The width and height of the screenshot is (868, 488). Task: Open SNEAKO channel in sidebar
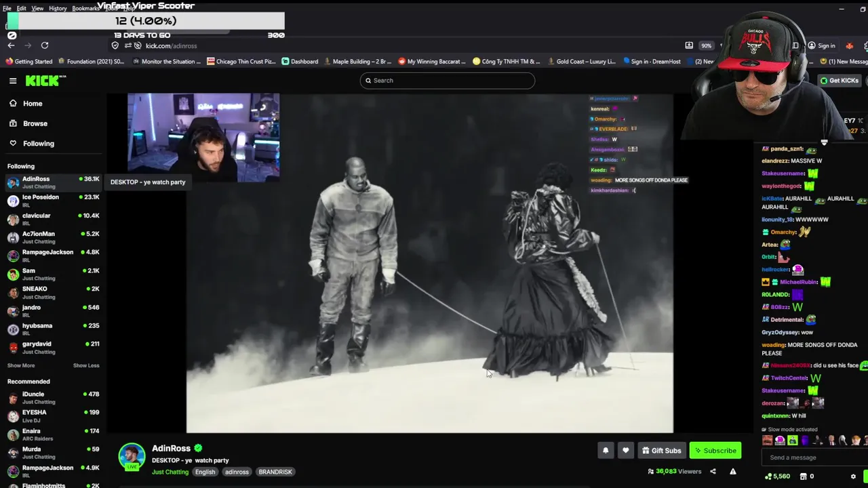tap(53, 293)
